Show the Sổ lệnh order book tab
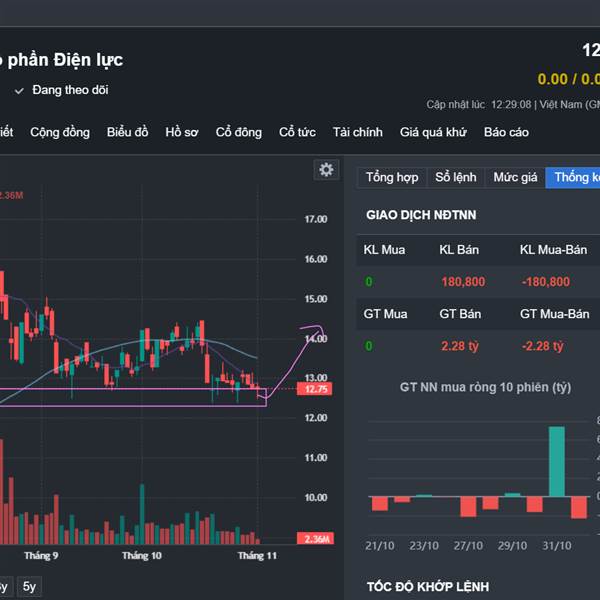The image size is (600, 600). [x=456, y=177]
